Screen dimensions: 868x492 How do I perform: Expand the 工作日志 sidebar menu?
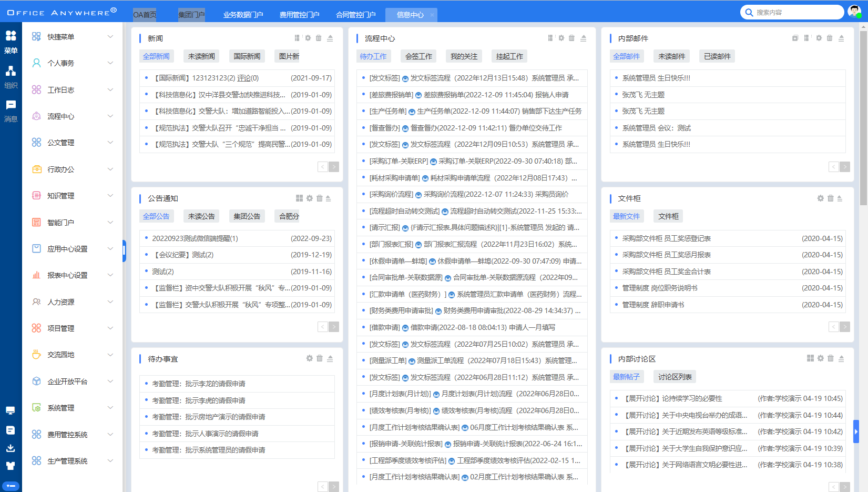73,90
